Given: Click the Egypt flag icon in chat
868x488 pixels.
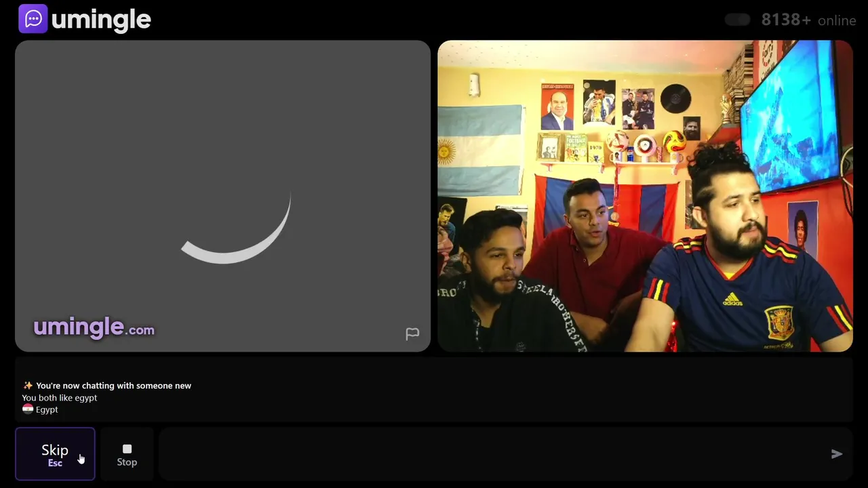Looking at the screenshot, I should pyautogui.click(x=28, y=409).
